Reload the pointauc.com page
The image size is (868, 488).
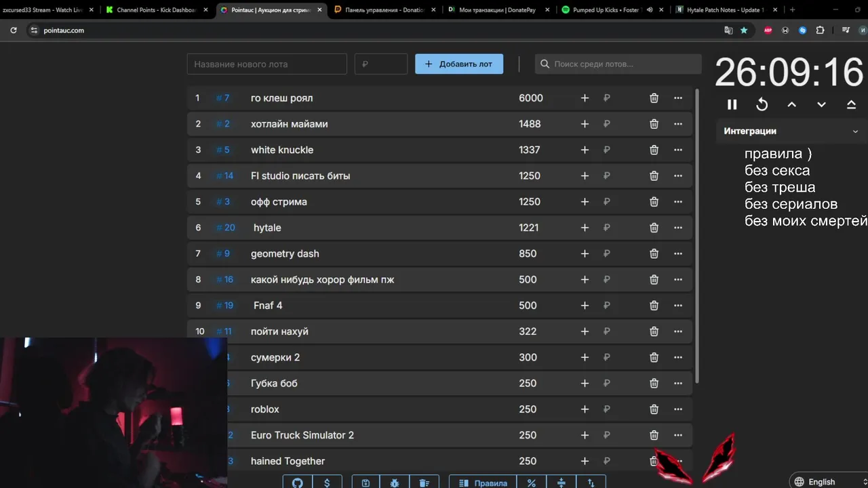pyautogui.click(x=14, y=30)
